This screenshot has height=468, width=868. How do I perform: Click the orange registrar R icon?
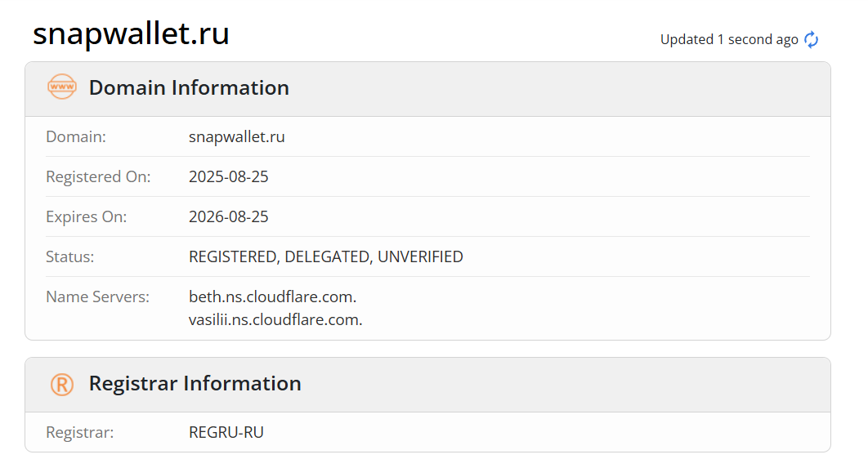[x=61, y=384]
